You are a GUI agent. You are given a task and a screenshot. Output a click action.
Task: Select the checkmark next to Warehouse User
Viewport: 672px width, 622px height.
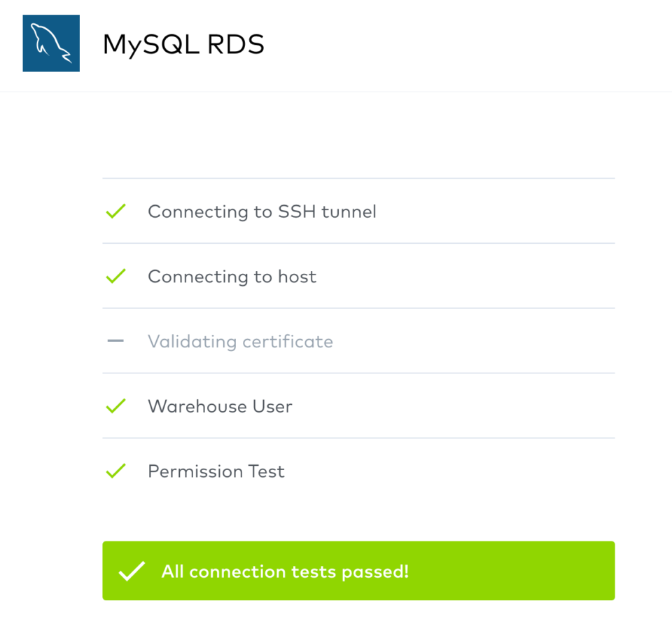point(115,406)
